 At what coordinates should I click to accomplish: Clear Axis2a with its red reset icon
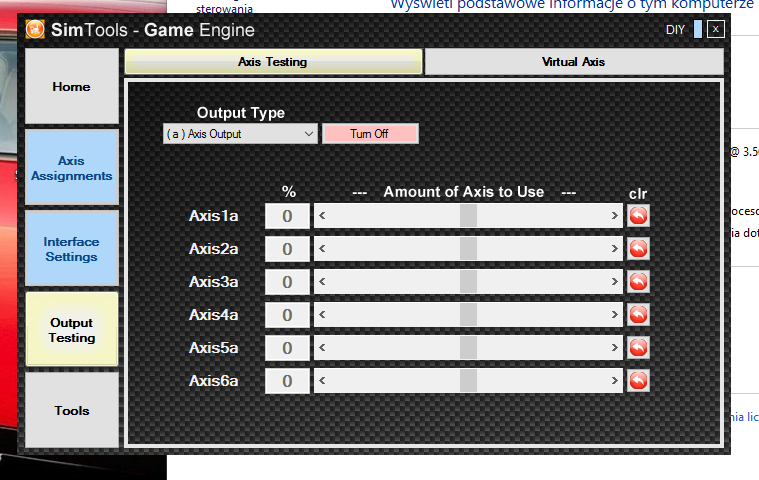click(638, 249)
